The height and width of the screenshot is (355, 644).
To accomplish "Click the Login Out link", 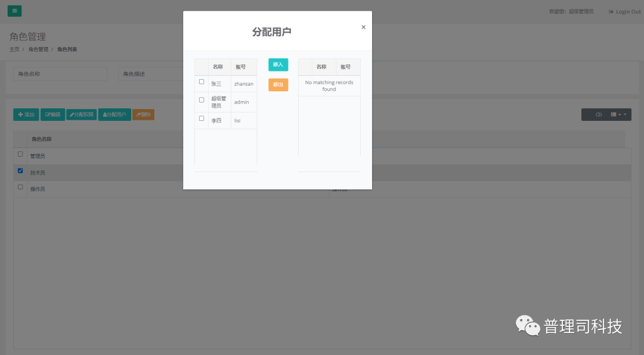I will click(x=624, y=11).
